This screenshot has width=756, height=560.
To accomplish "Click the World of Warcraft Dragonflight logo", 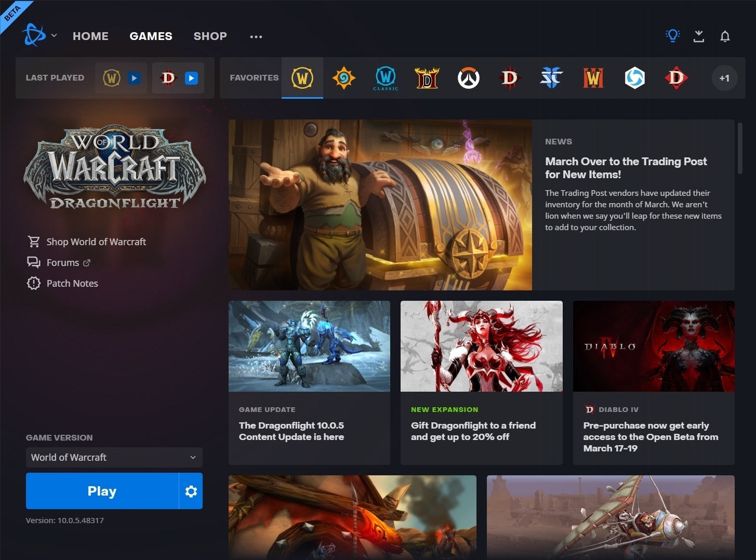I will point(115,167).
